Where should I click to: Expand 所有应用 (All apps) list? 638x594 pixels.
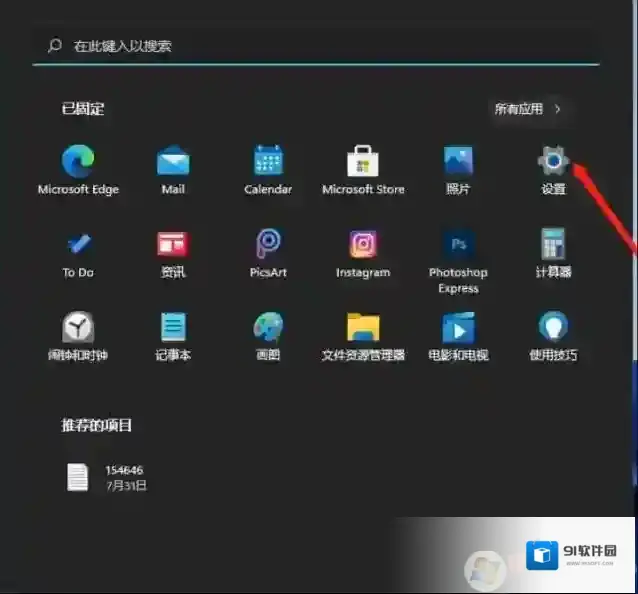pyautogui.click(x=528, y=109)
